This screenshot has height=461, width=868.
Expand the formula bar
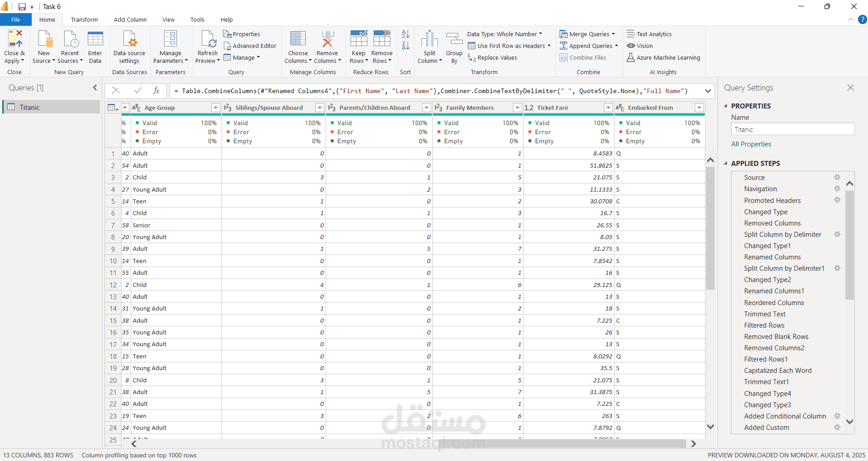[708, 91]
